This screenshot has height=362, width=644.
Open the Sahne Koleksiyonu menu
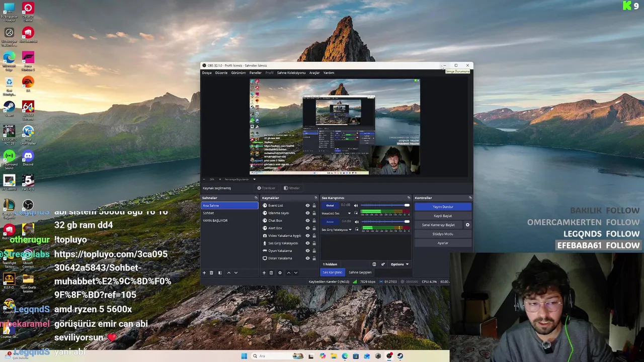coord(291,73)
